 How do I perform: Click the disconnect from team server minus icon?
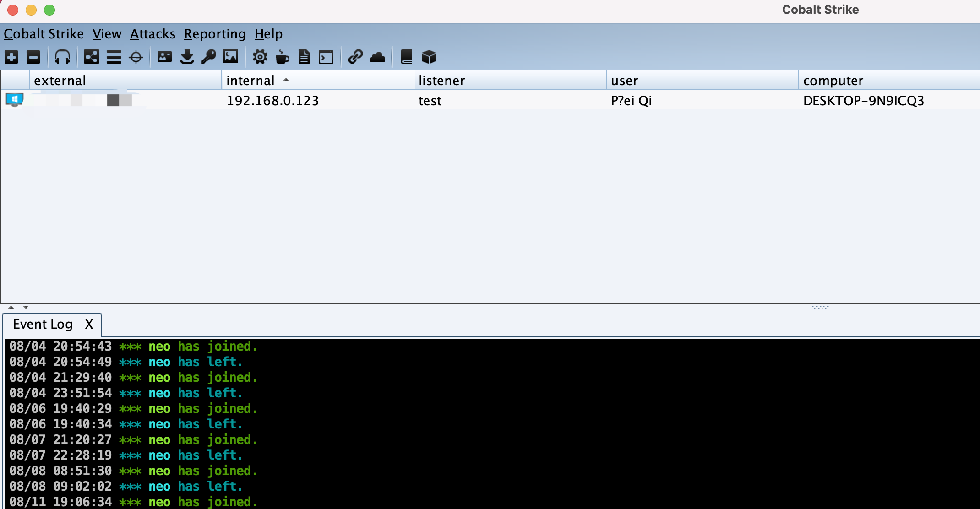tap(33, 57)
